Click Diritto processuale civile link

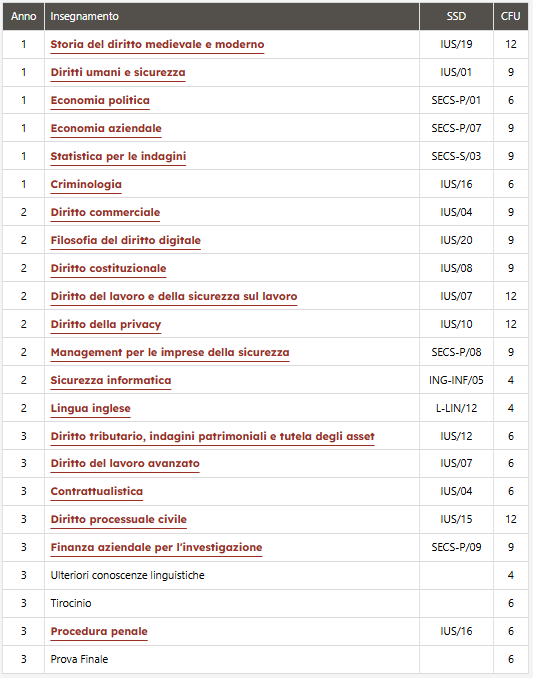[119, 520]
